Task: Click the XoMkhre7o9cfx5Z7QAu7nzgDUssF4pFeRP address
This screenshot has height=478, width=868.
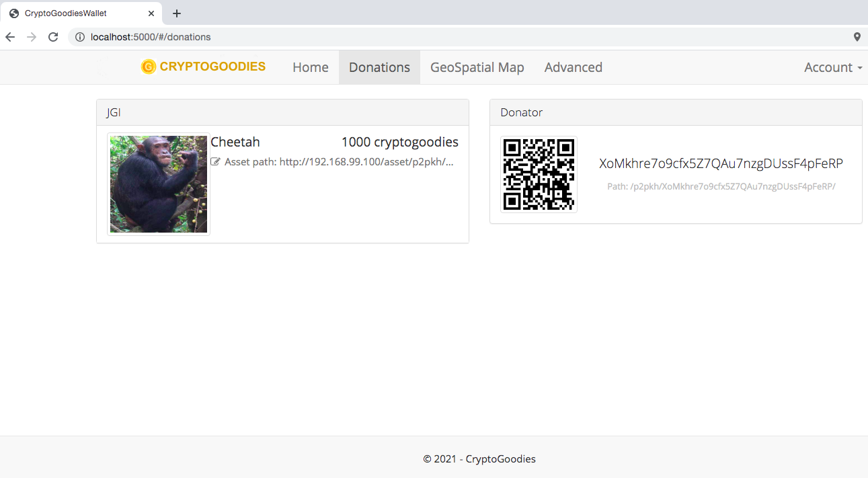Action: click(721, 163)
